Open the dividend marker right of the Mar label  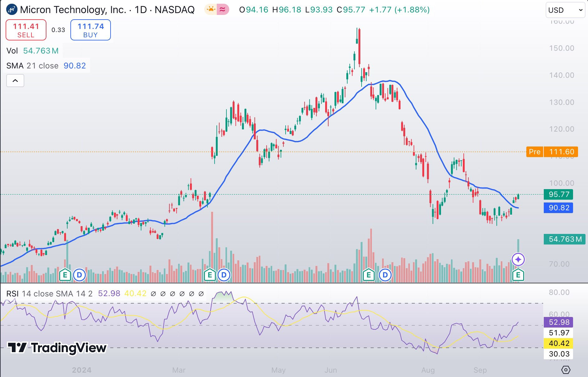click(x=224, y=275)
